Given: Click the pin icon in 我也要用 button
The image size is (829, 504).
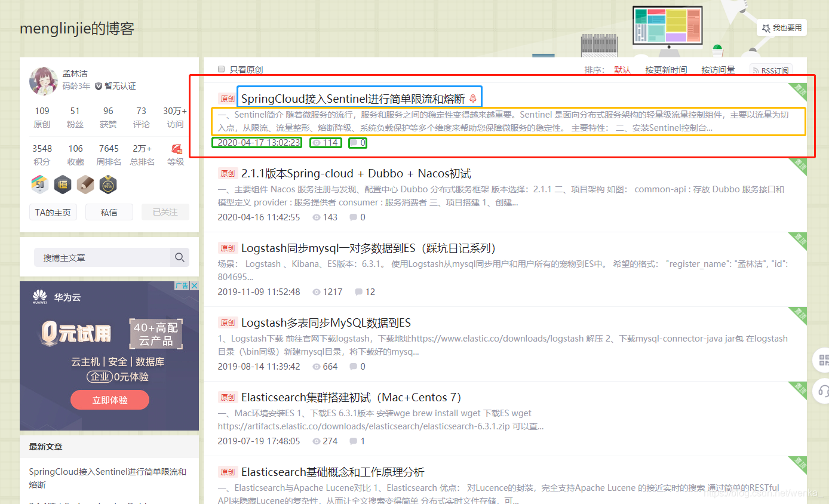Looking at the screenshot, I should pos(765,28).
